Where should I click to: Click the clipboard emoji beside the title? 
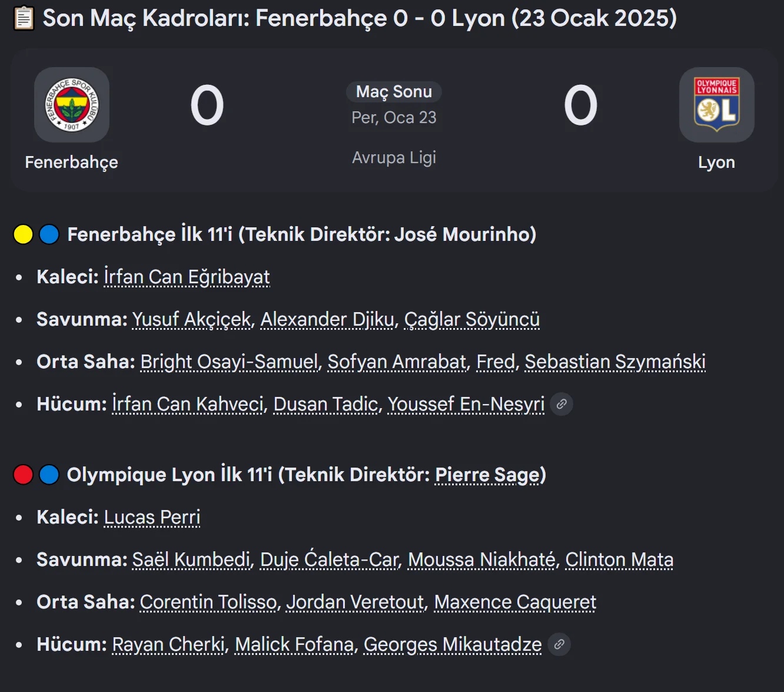(24, 18)
